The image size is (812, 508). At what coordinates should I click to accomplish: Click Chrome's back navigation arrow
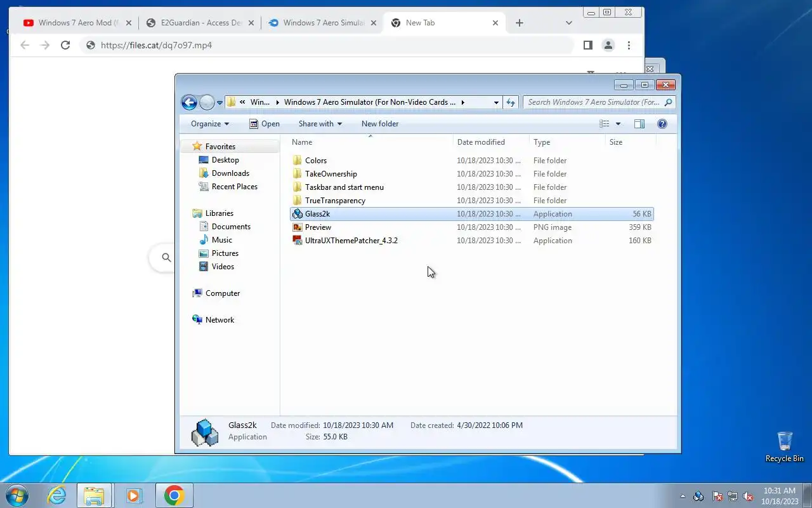(25, 45)
